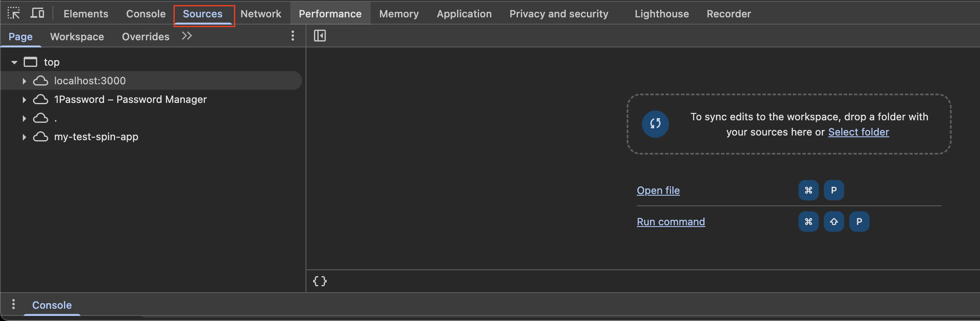This screenshot has width=980, height=321.
Task: Open the Elements panel tab
Action: pos(86,14)
